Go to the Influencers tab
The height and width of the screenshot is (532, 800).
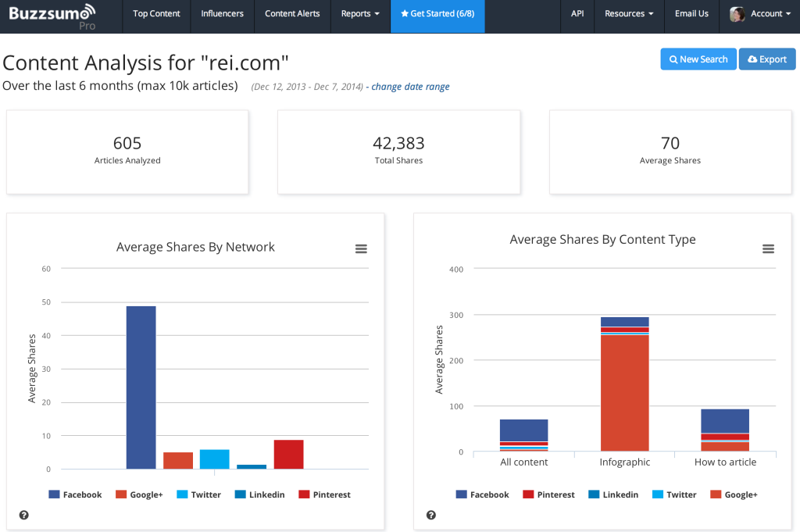point(222,14)
